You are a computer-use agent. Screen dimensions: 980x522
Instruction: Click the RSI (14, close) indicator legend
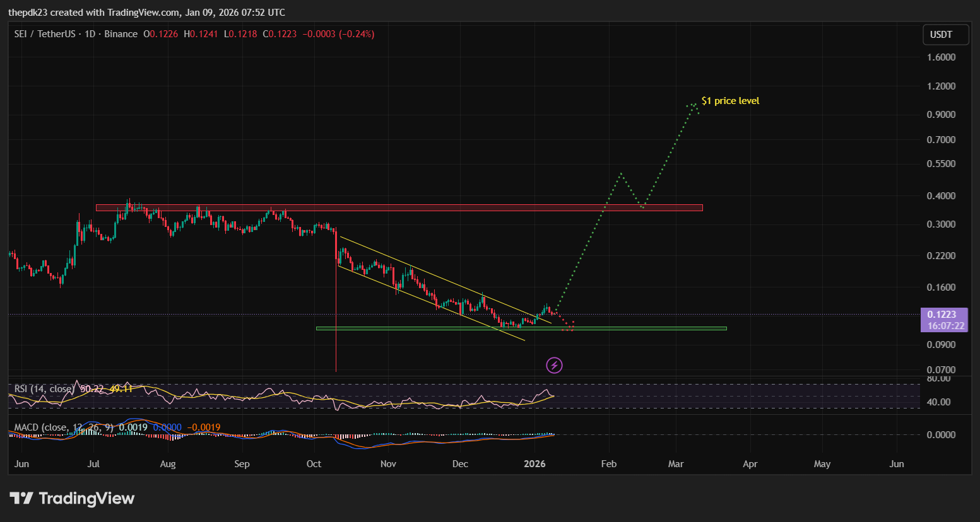[x=43, y=389]
